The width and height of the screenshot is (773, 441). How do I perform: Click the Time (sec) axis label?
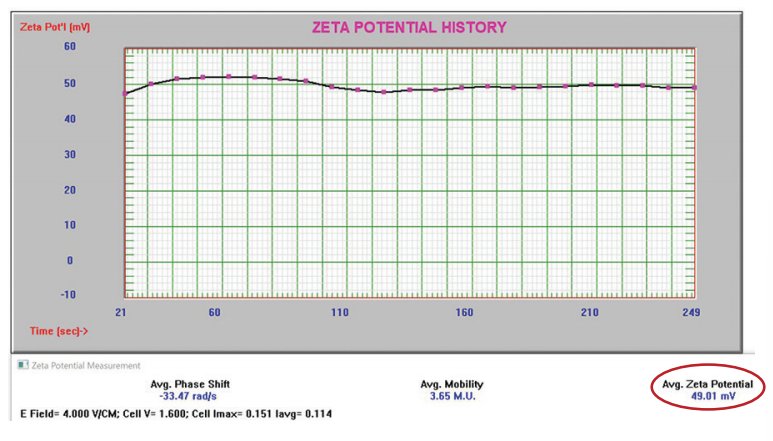coord(58,330)
